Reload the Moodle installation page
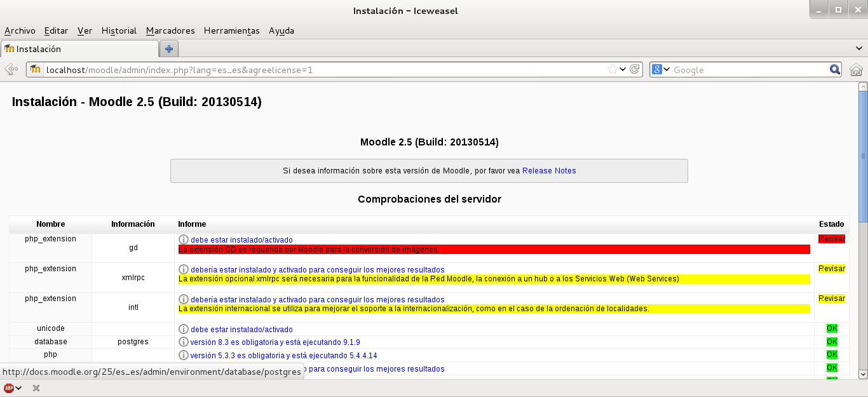The height and width of the screenshot is (397, 868). coord(635,70)
